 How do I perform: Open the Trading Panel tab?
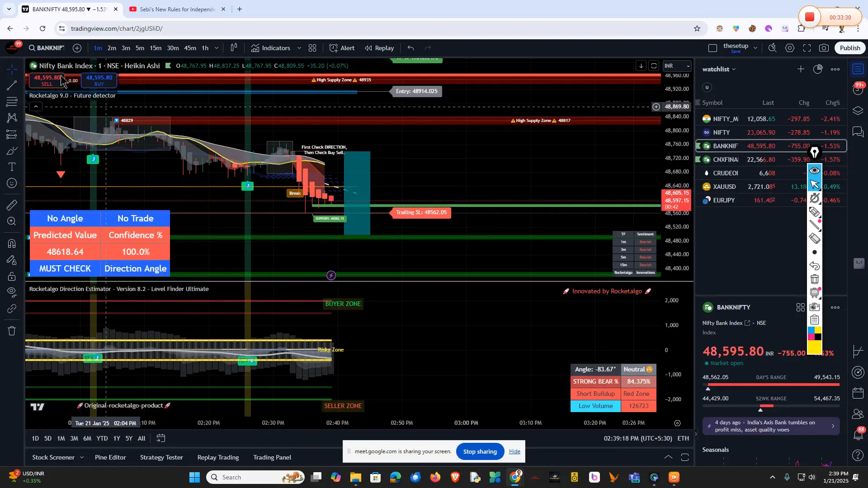(x=272, y=457)
